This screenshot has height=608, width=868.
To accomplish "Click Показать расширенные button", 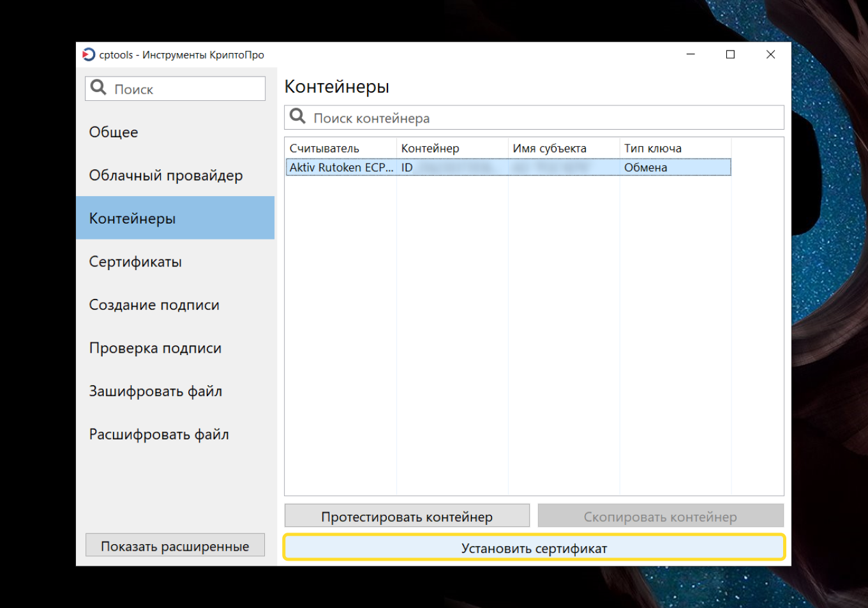I will pos(175,546).
